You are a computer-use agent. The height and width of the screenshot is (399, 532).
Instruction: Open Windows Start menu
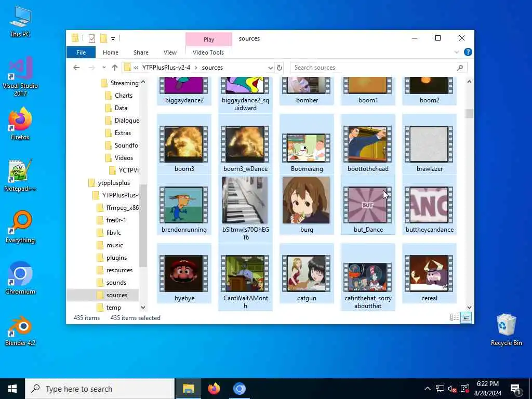(12, 389)
